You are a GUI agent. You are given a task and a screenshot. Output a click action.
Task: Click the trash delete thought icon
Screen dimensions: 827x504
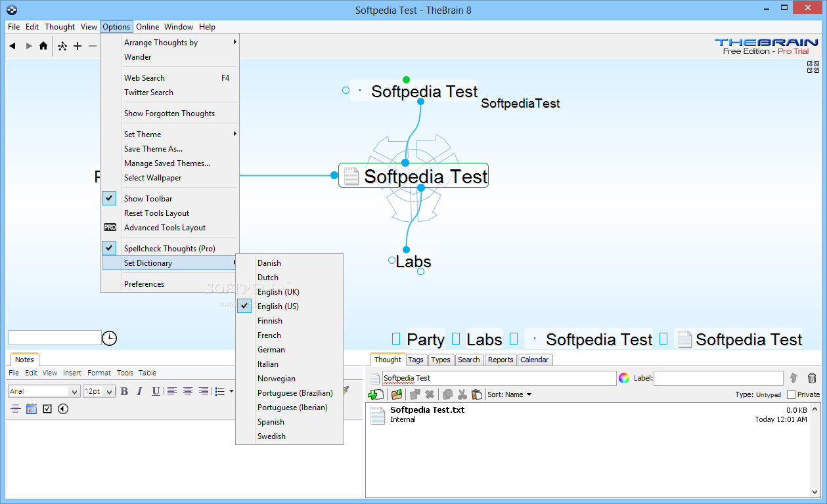pyautogui.click(x=812, y=378)
